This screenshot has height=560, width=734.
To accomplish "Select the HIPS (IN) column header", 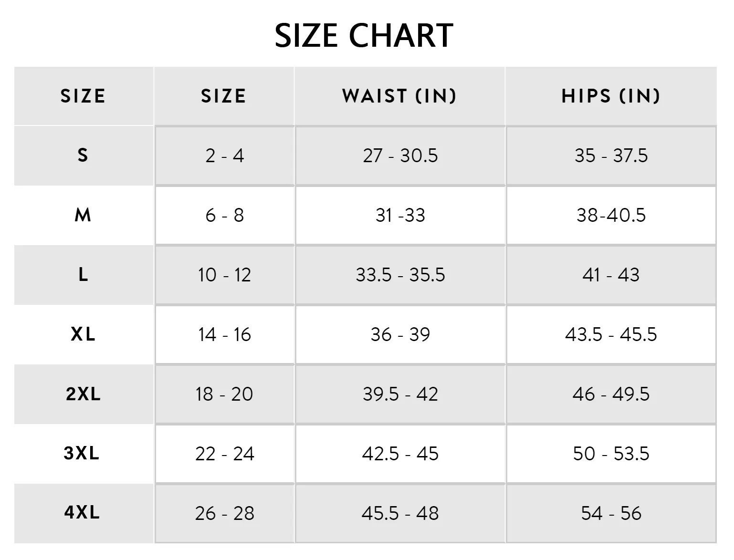I will point(611,96).
